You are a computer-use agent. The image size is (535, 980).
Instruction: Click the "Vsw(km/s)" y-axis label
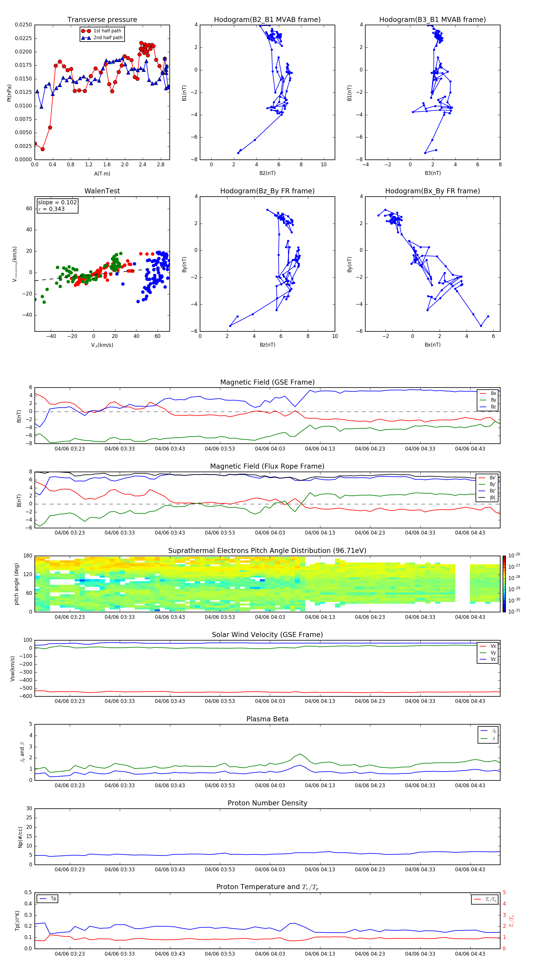[12, 668]
